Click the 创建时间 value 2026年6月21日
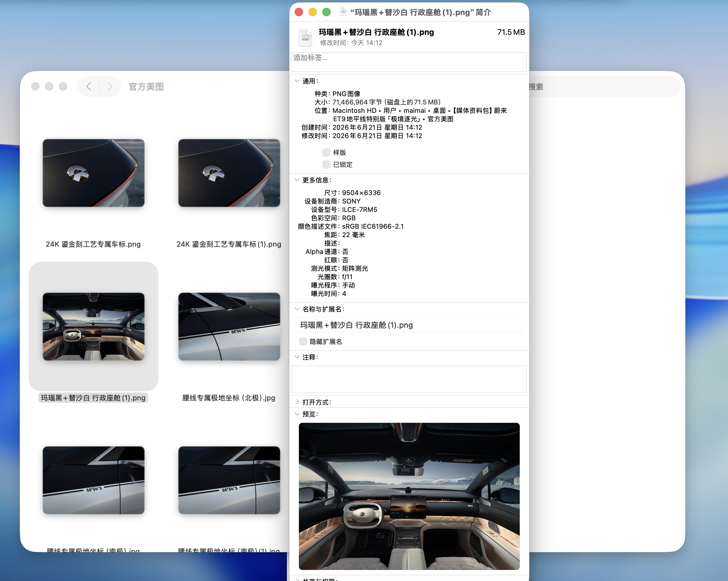Viewport: 728px width, 581px height. pyautogui.click(x=378, y=127)
